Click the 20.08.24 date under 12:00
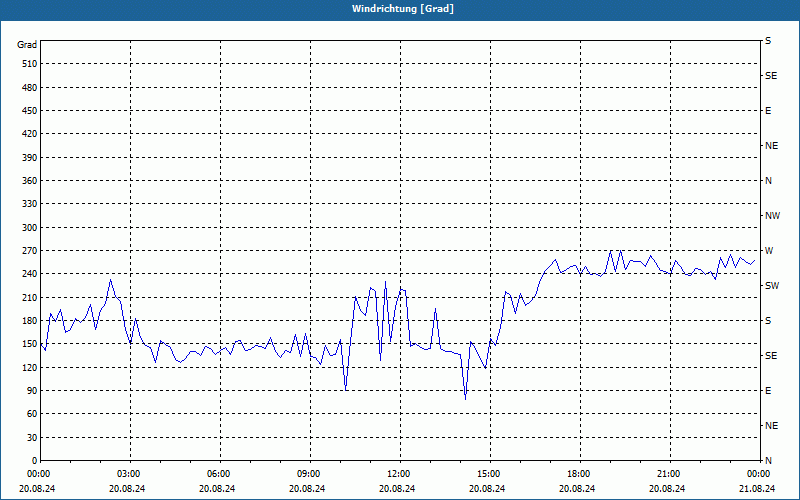The height and width of the screenshot is (500, 800). (397, 489)
